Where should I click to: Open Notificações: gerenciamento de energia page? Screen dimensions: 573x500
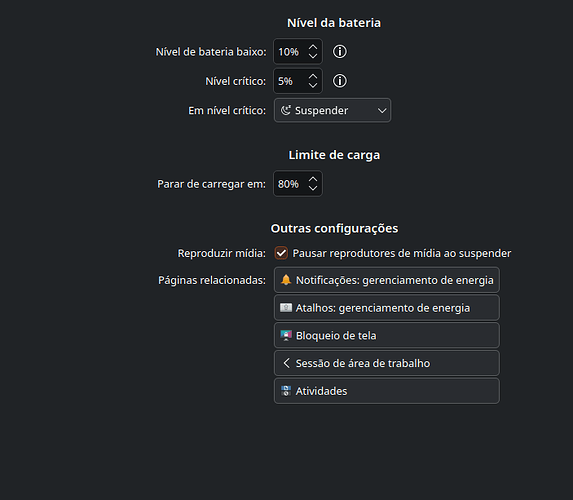[x=387, y=280]
